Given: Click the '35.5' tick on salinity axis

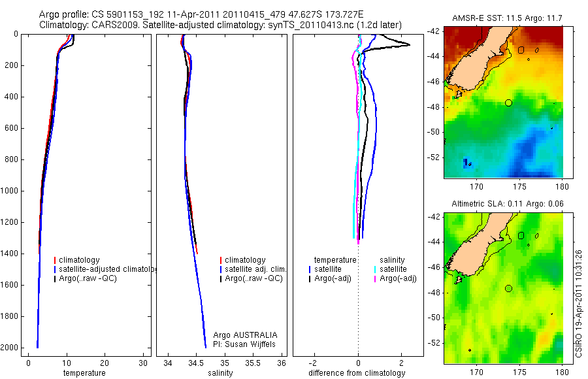Looking at the screenshot, I should point(253,363).
